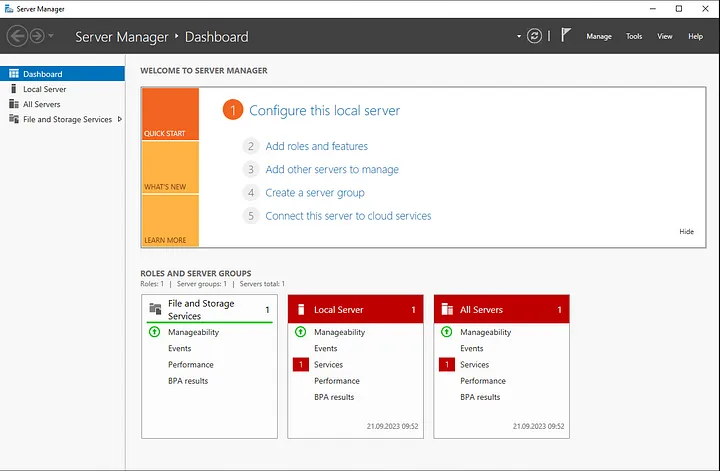
Task: Refresh the Server Manager dashboard
Action: (x=535, y=36)
